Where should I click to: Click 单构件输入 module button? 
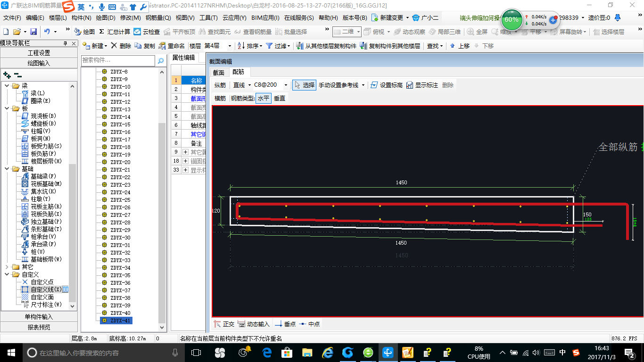point(39,317)
